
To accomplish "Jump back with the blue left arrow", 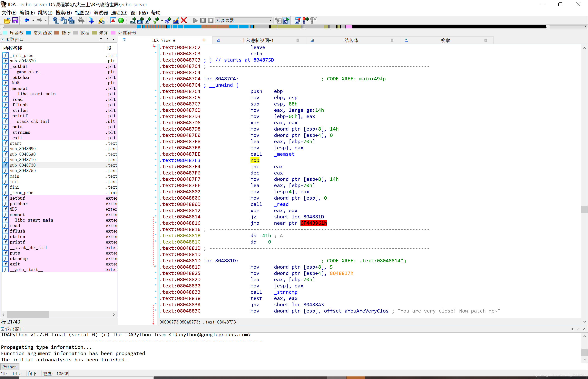I will point(27,20).
